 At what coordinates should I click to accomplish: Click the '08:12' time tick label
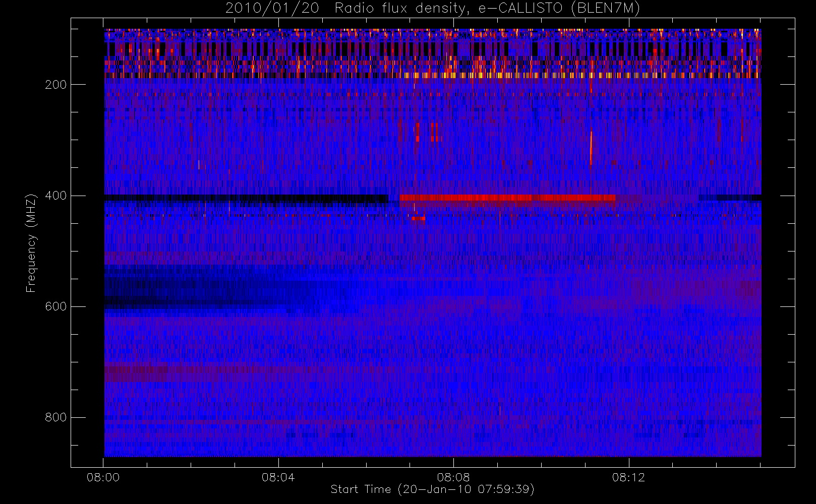click(x=628, y=477)
